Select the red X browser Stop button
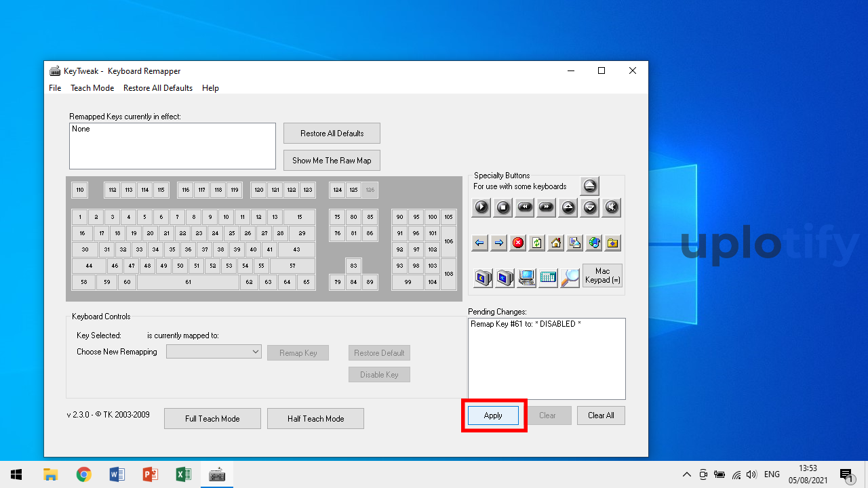Screen dimensions: 868x488 (518, 243)
